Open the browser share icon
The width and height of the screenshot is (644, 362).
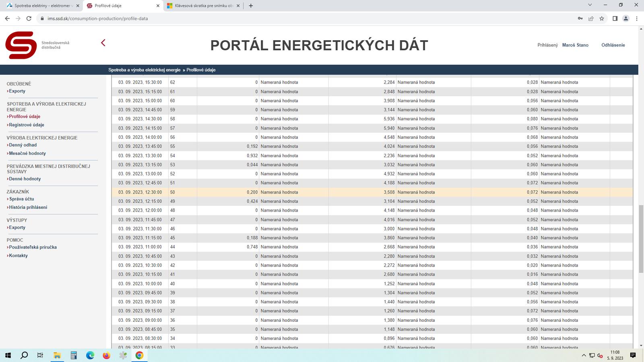591,19
